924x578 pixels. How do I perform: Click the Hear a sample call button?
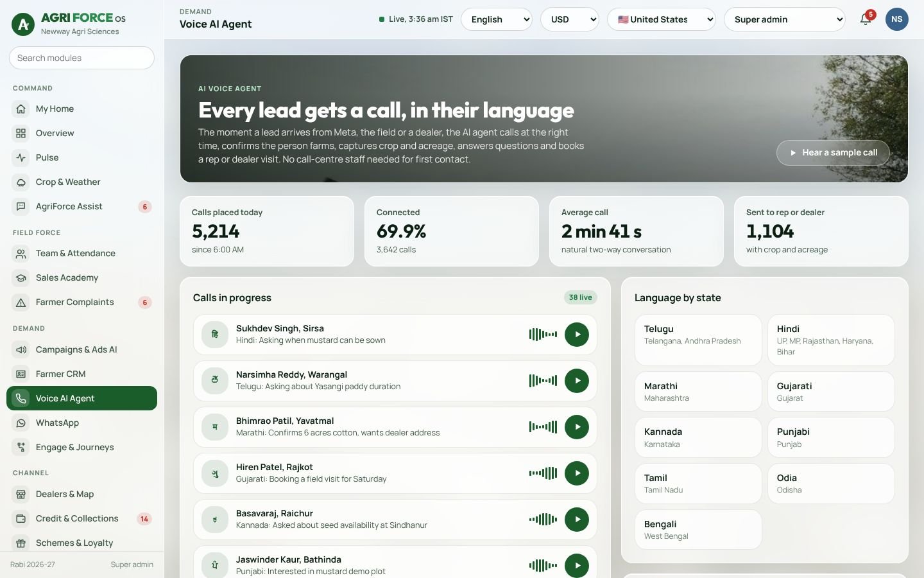(833, 153)
